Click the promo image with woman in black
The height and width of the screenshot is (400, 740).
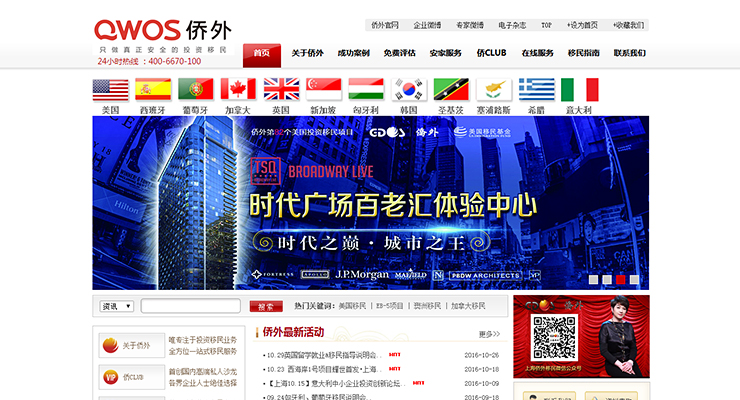tap(581, 337)
